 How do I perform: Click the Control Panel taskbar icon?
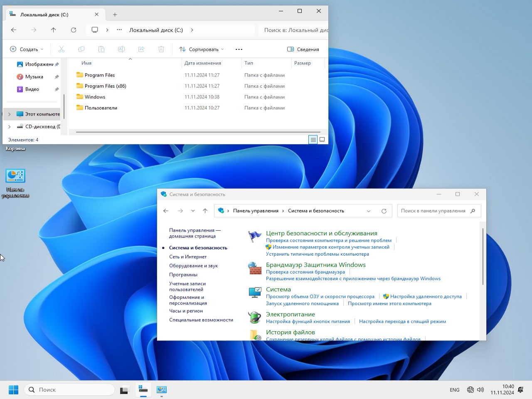tap(162, 389)
